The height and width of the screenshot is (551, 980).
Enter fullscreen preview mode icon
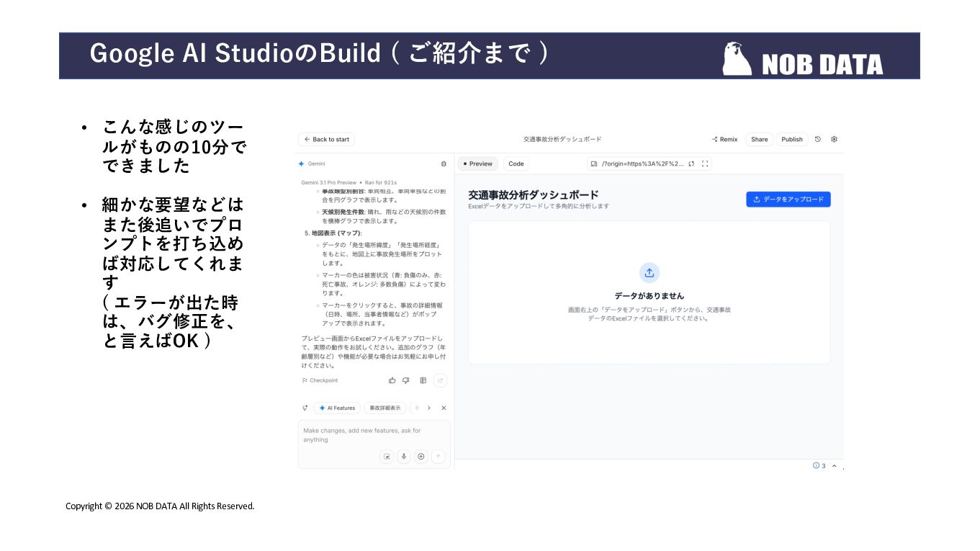coord(705,163)
